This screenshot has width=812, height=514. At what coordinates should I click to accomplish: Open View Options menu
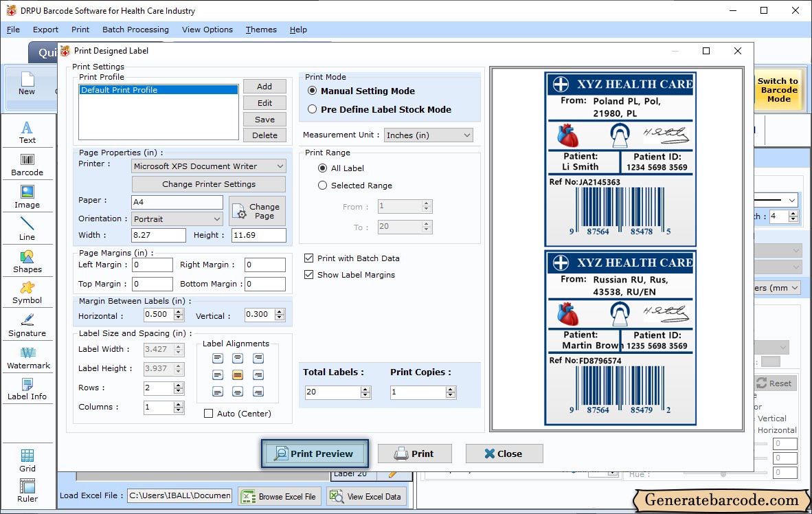207,30
